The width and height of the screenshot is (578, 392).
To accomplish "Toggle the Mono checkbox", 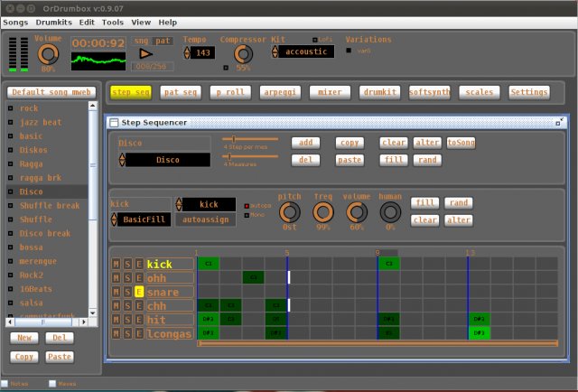I will [x=248, y=215].
